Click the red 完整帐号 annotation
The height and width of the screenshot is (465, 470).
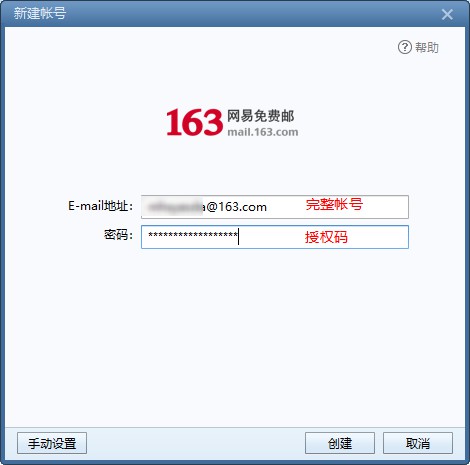click(x=334, y=204)
